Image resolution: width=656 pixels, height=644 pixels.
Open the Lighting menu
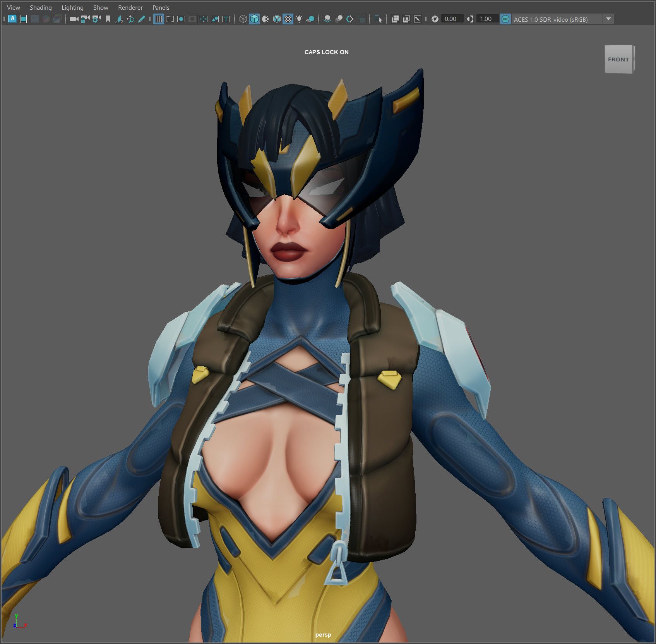click(x=72, y=7)
